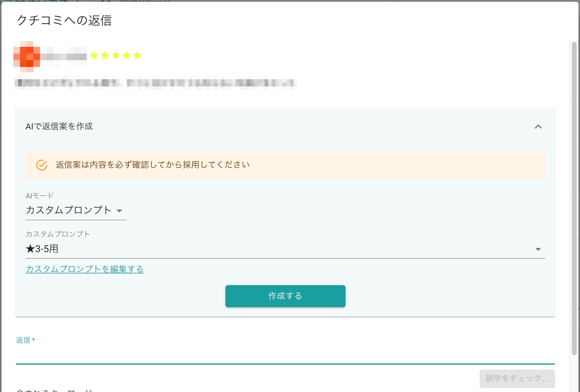Click the five yellow star rating
580x392 pixels.
[116, 56]
